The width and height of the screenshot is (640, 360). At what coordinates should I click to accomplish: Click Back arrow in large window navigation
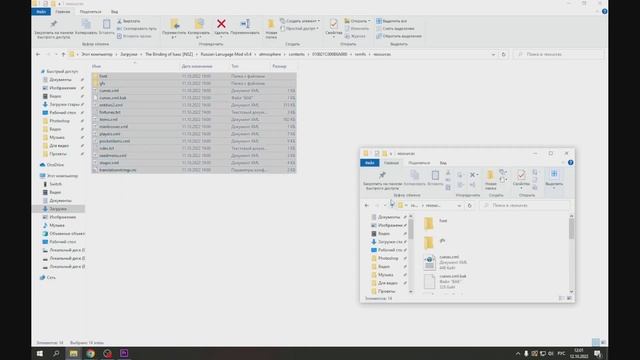[38, 54]
